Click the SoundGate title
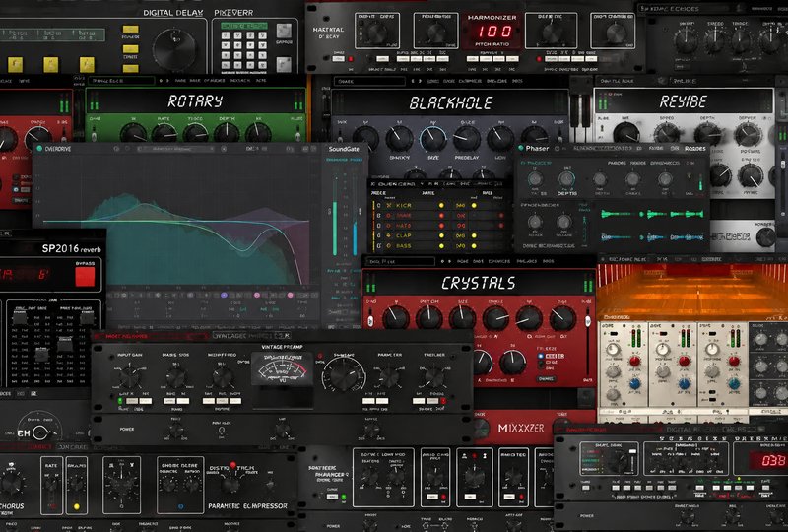 point(344,149)
